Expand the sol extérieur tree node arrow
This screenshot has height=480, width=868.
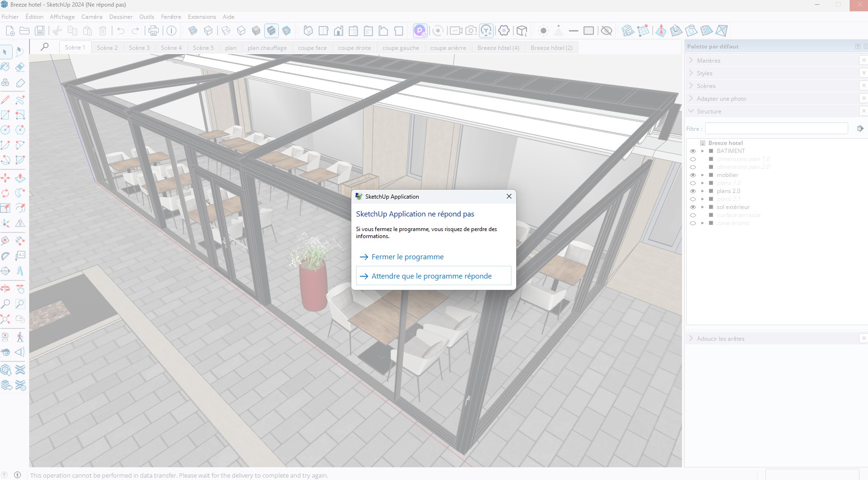[703, 207]
